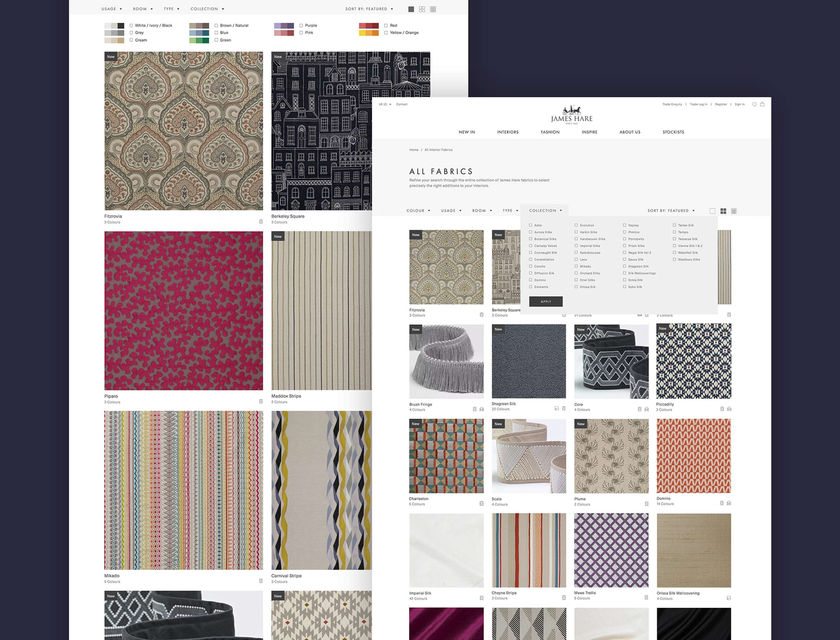Viewport: 840px width, 640px height.
Task: Click the Sign In link
Action: 739,105
